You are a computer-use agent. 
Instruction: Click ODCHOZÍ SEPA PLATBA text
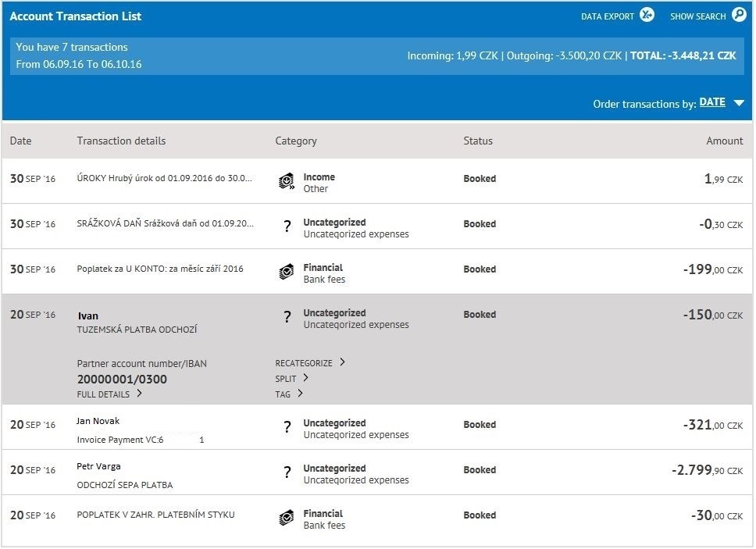tap(125, 485)
